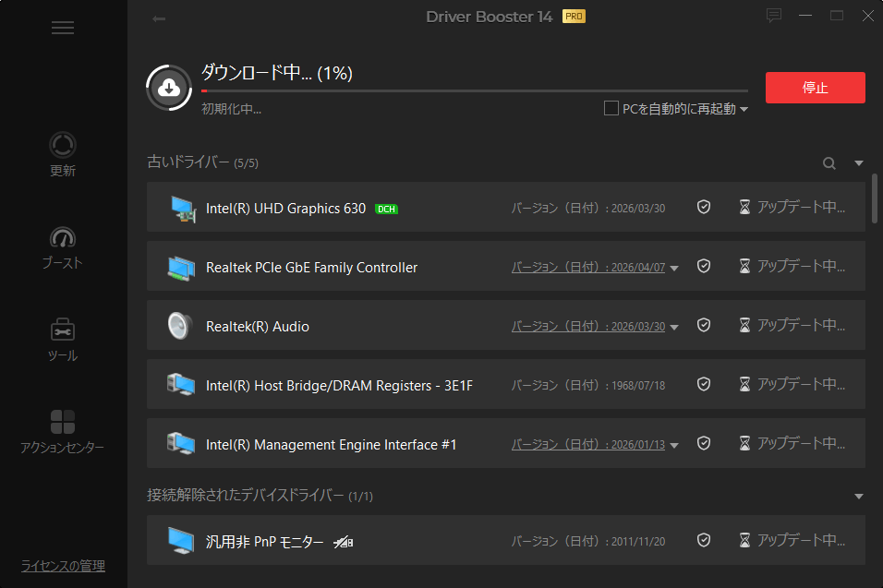This screenshot has width=883, height=588.
Task: Open the dropdown arrow next to PCを自動的に再起動
Action: [x=744, y=109]
